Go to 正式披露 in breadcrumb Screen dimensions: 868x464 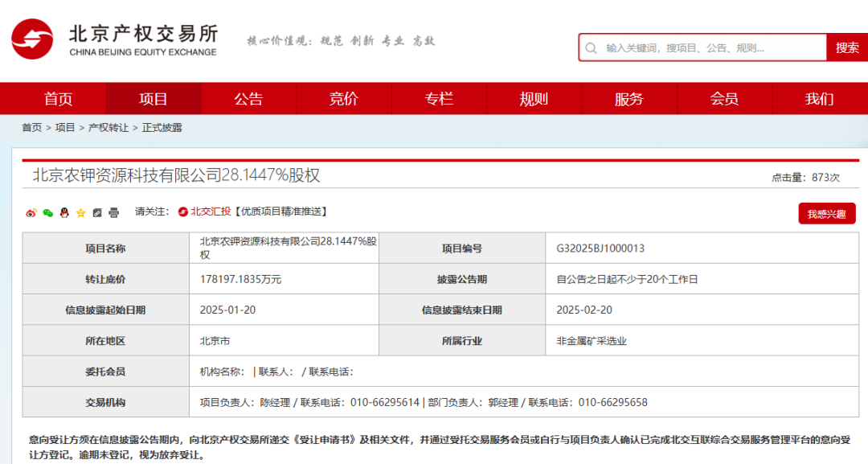(162, 128)
